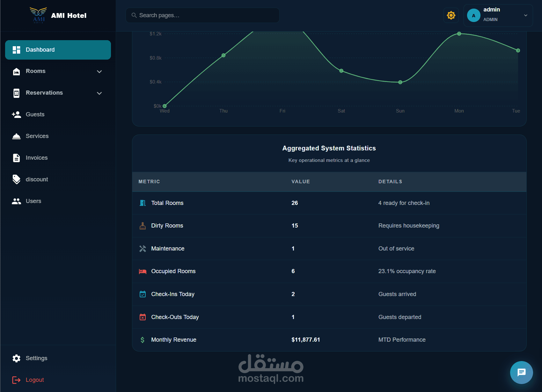The width and height of the screenshot is (542, 392).
Task: Click the '4 ready for check-in' detail
Action: (404, 203)
